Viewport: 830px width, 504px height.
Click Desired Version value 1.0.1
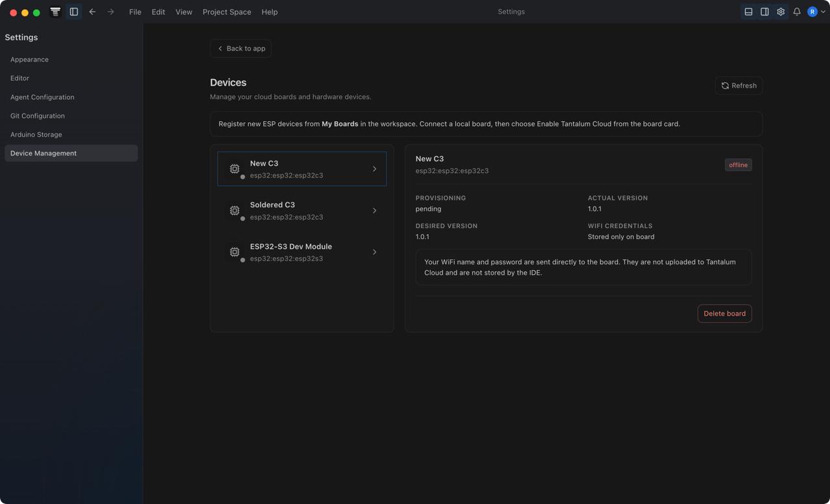point(422,237)
